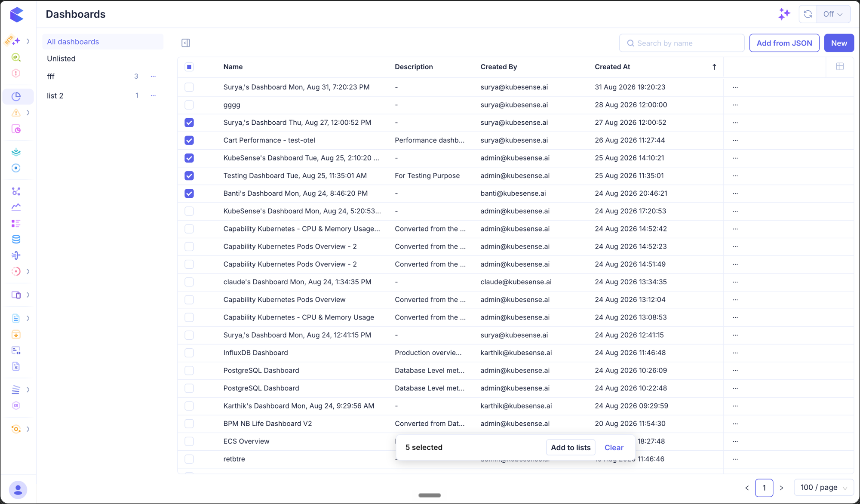Open the pink clock report sidebar icon
860x504 pixels.
coord(16,129)
